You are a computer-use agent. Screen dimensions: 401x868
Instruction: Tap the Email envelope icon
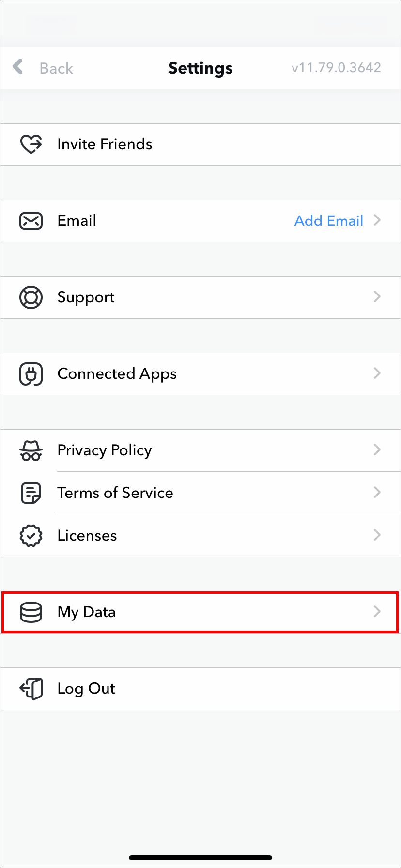tap(31, 221)
